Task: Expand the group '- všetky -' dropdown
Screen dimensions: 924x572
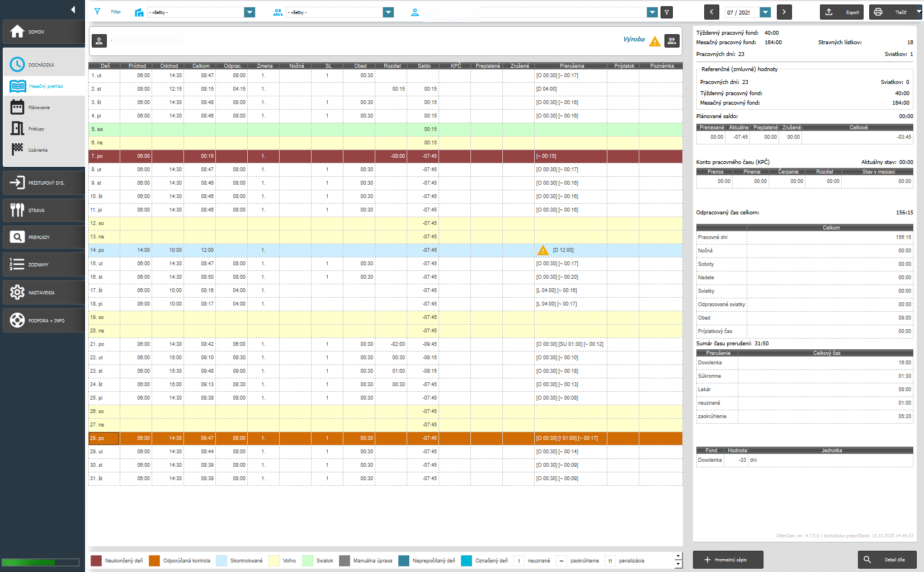Action: 388,12
